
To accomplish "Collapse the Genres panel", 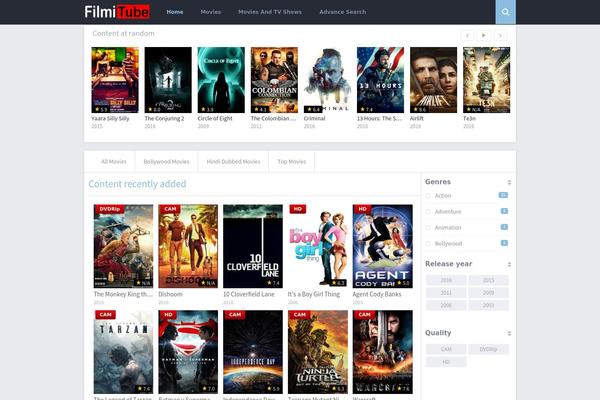I will 509,183.
